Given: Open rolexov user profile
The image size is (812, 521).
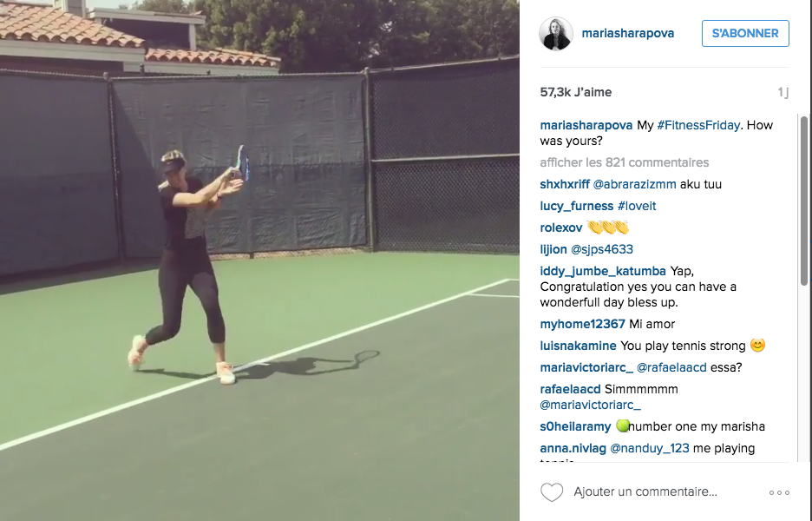Looking at the screenshot, I should (560, 228).
